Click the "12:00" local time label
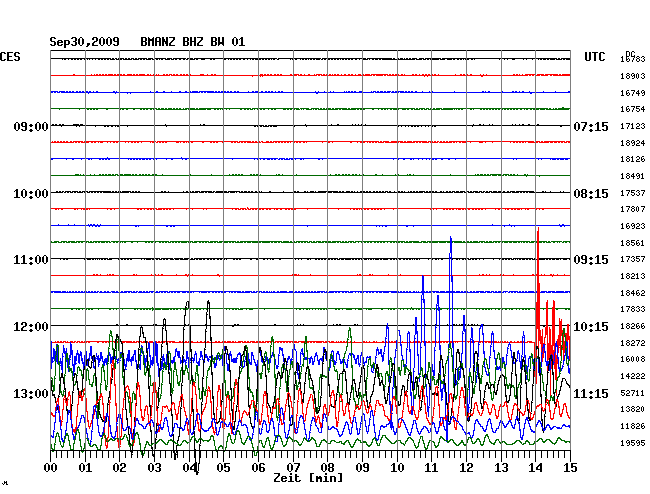 click(31, 327)
